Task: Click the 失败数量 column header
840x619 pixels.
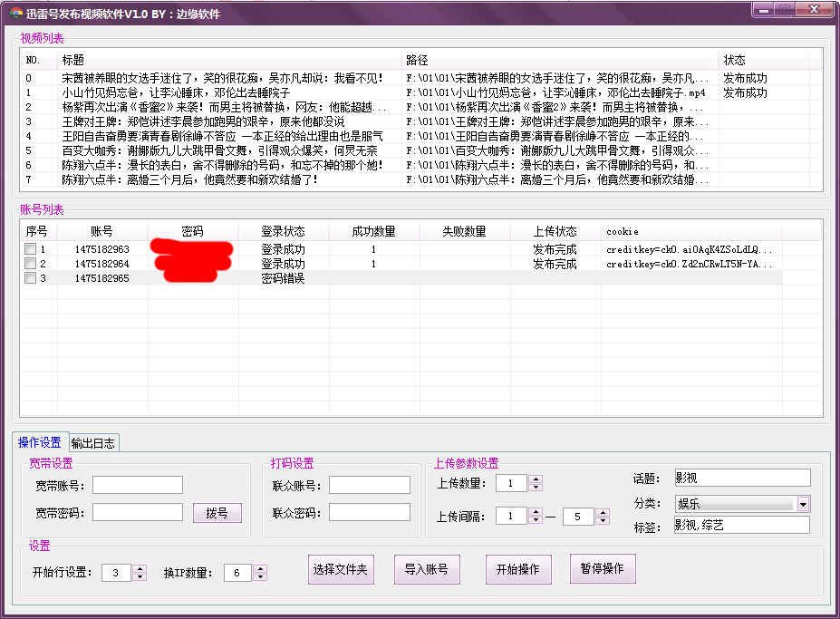Action: tap(465, 231)
